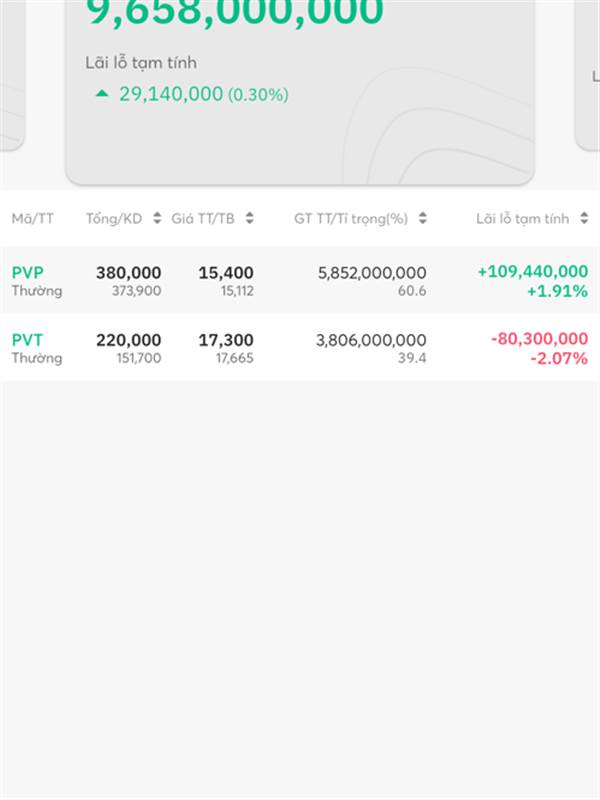The width and height of the screenshot is (600, 800).
Task: Select the PVT loss -80,300,000 cell
Action: point(539,340)
